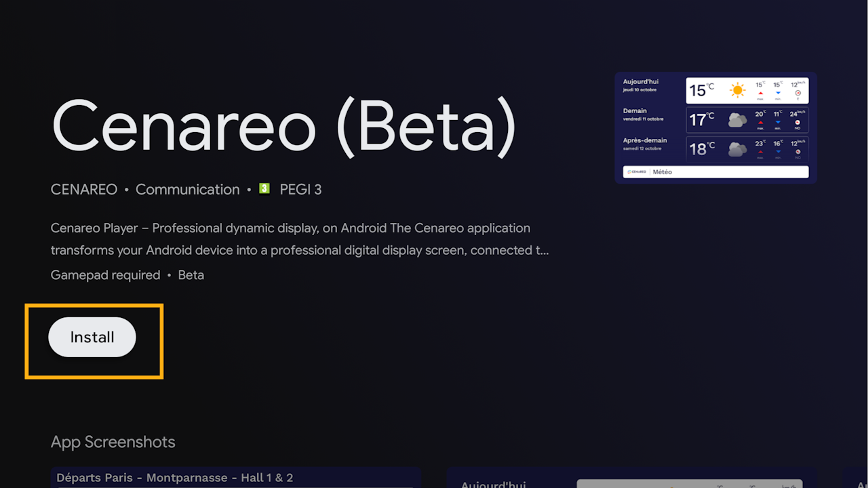Image resolution: width=868 pixels, height=488 pixels.
Task: Open the weather forecast preview thumbnail
Action: pos(715,127)
